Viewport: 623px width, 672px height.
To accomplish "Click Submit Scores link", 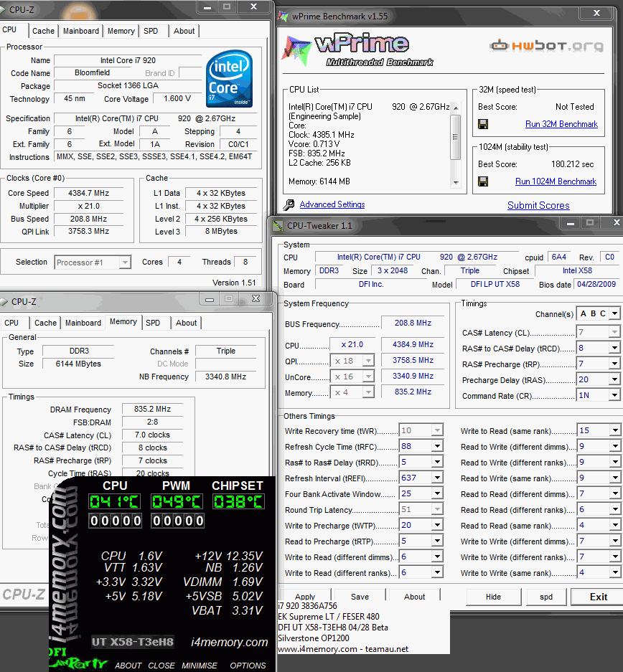I will (538, 205).
